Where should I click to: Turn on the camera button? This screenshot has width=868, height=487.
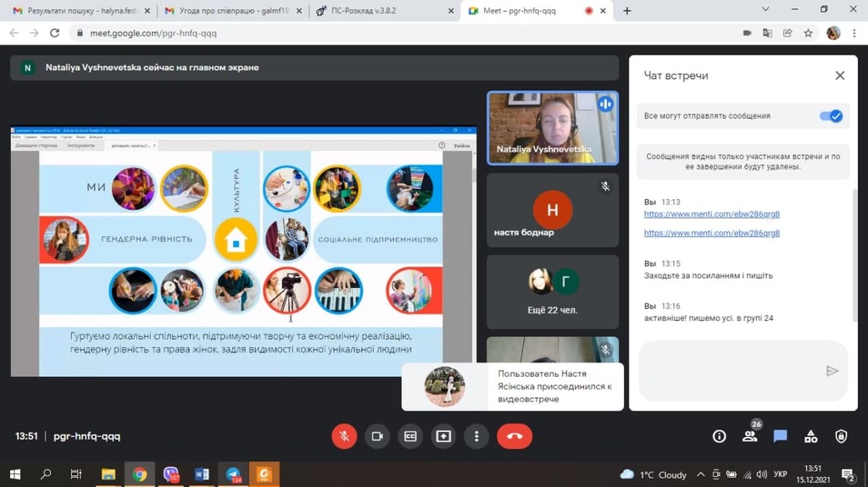(377, 436)
